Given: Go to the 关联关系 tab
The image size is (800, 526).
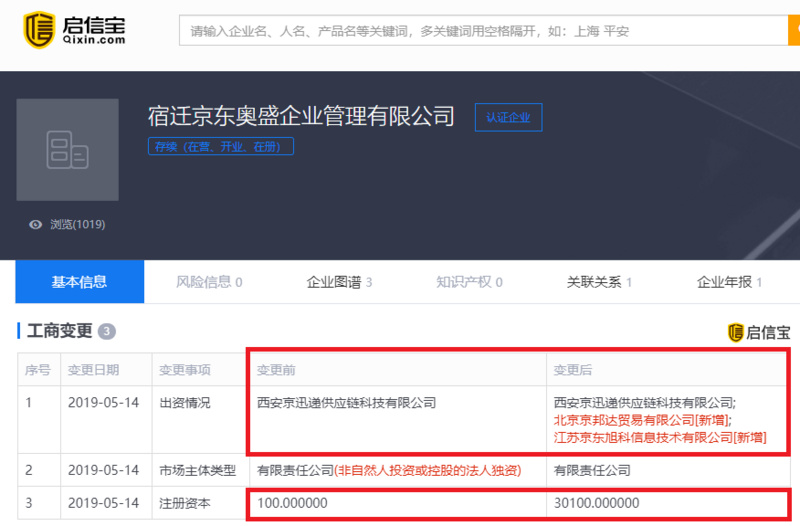Looking at the screenshot, I should (x=599, y=282).
